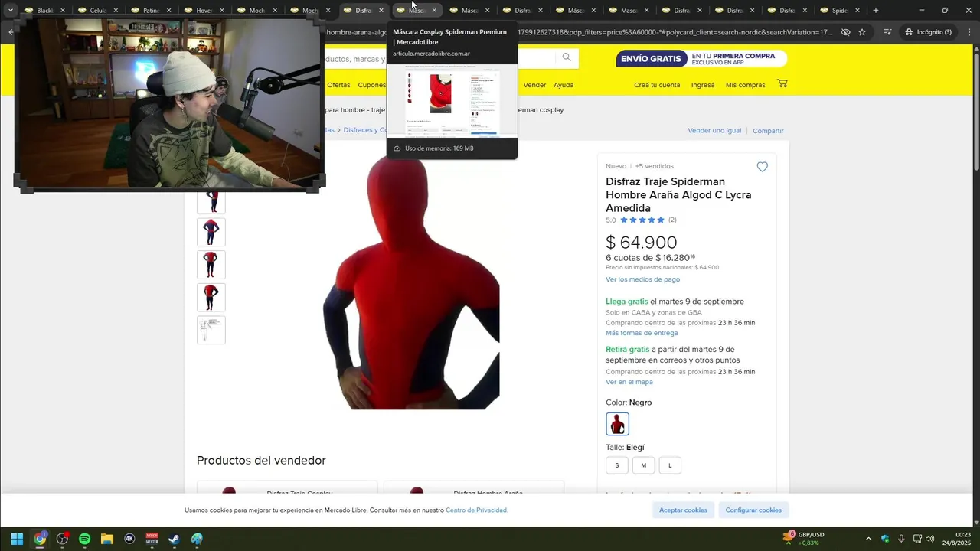Close the Spide tab
The height and width of the screenshot is (551, 980).
(x=857, y=11)
